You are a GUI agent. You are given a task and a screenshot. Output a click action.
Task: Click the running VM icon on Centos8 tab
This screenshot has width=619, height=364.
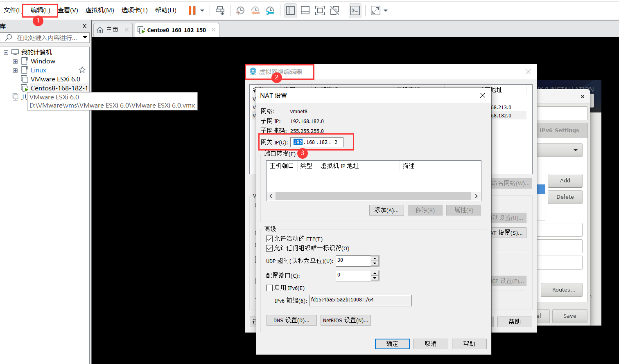pyautogui.click(x=141, y=30)
